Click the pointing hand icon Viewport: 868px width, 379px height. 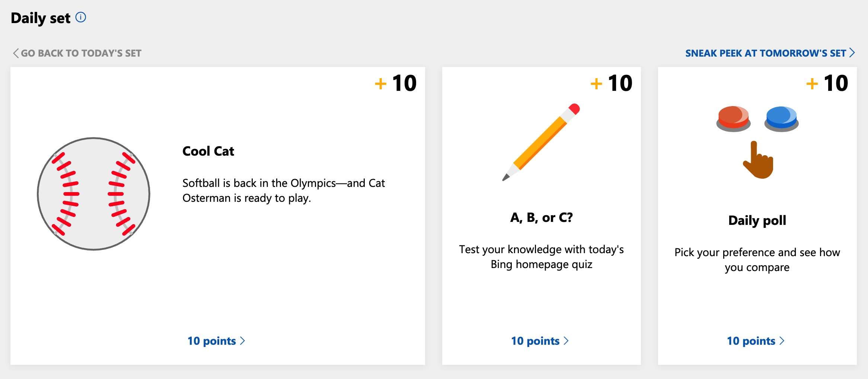[758, 160]
